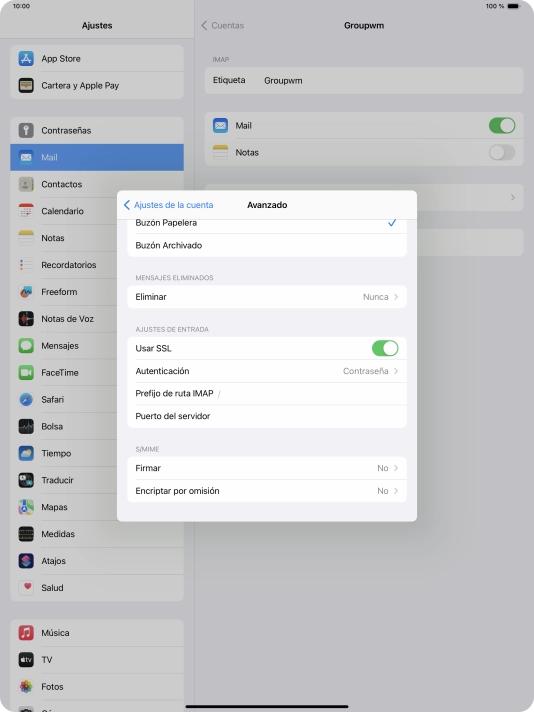Select the TV app icon
This screenshot has width=534, height=712.
(26, 660)
